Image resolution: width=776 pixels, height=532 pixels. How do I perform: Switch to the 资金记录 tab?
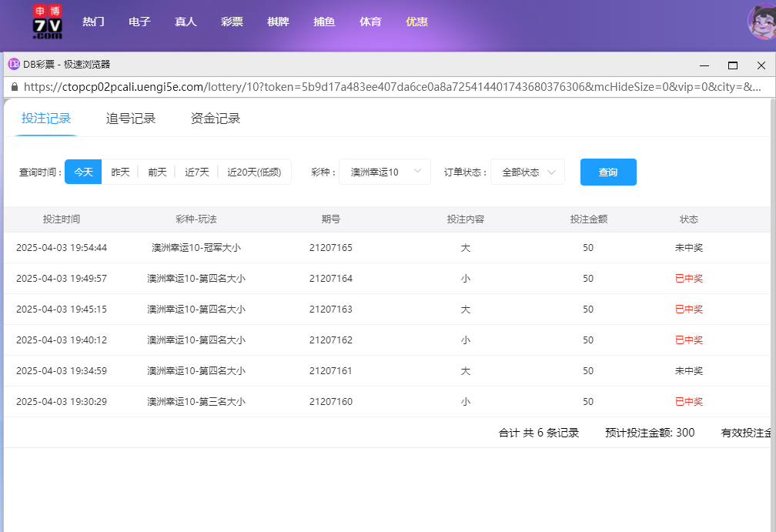click(214, 119)
